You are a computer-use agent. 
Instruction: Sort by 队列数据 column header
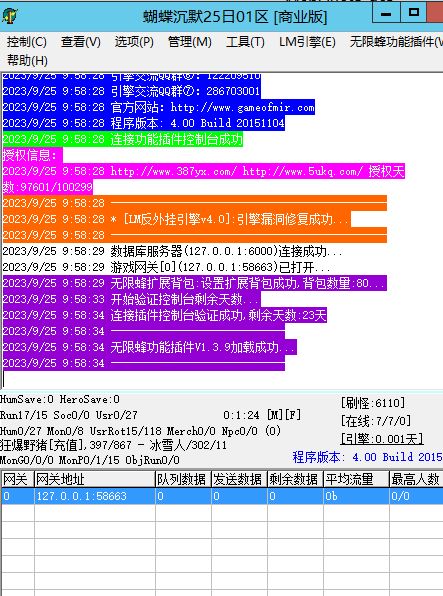coord(183,479)
